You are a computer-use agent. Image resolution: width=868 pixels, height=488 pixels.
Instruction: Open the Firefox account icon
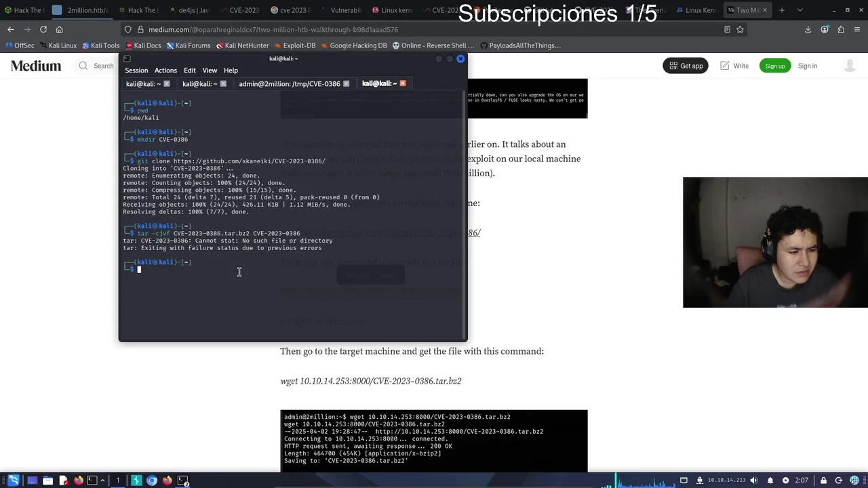click(825, 29)
